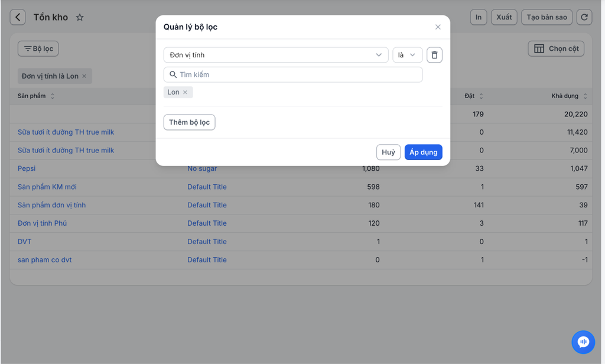This screenshot has width=605, height=364.
Task: Click Tạo bản sao button
Action: point(547,17)
